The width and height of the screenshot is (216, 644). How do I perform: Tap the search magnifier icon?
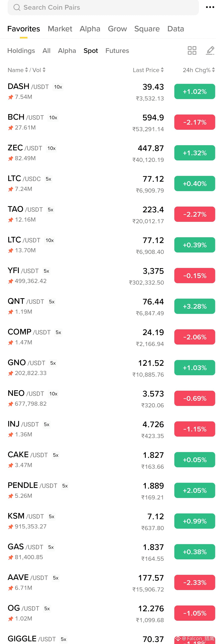click(x=17, y=7)
